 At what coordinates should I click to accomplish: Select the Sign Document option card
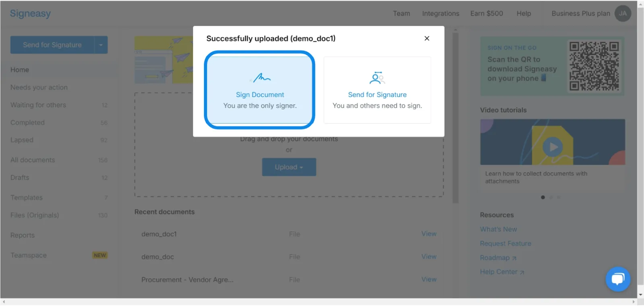click(x=260, y=90)
